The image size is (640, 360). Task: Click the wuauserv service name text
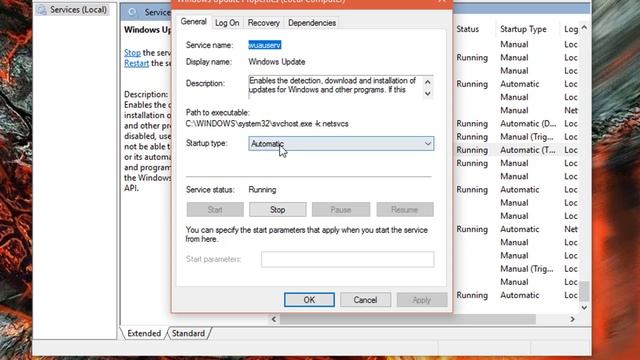(x=264, y=45)
